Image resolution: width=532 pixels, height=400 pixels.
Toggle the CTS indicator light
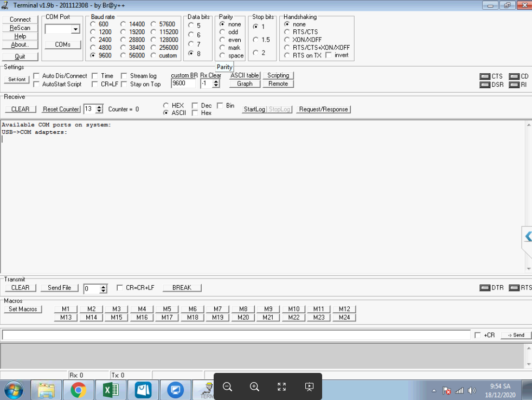tap(485, 76)
